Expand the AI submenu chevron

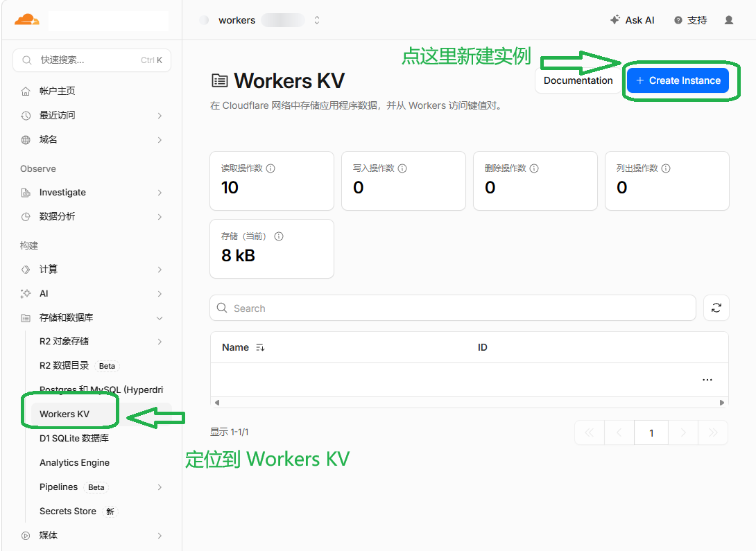pos(160,294)
